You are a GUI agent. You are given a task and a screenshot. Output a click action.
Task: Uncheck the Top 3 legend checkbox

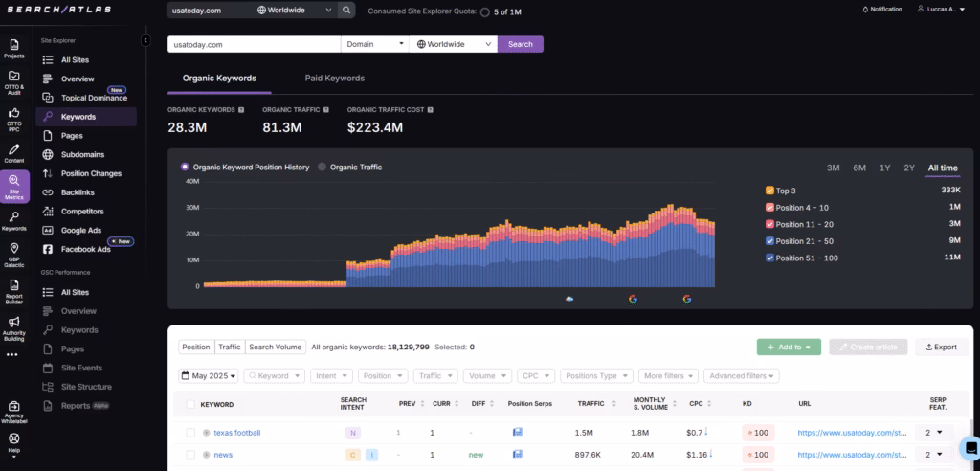pos(769,191)
